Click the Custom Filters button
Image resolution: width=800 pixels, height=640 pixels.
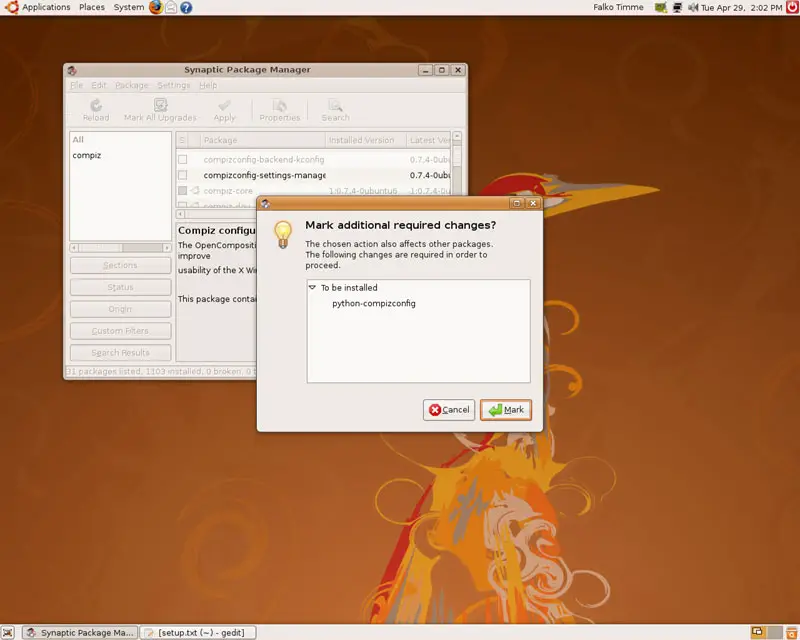[120, 331]
